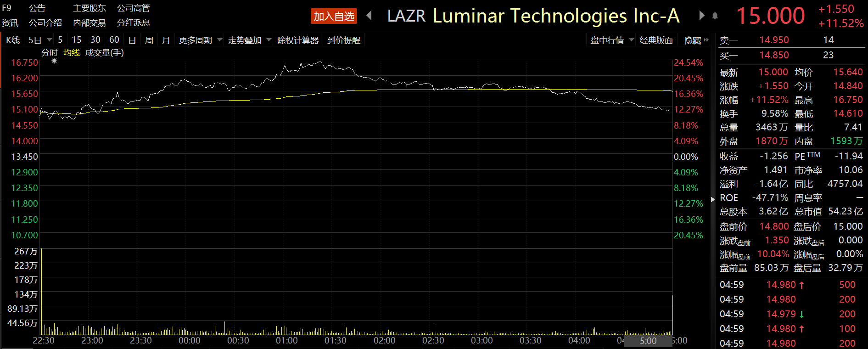Screen dimensions: 868x349
Task: Click the 24.54% label on the right axis
Action: 689,62
